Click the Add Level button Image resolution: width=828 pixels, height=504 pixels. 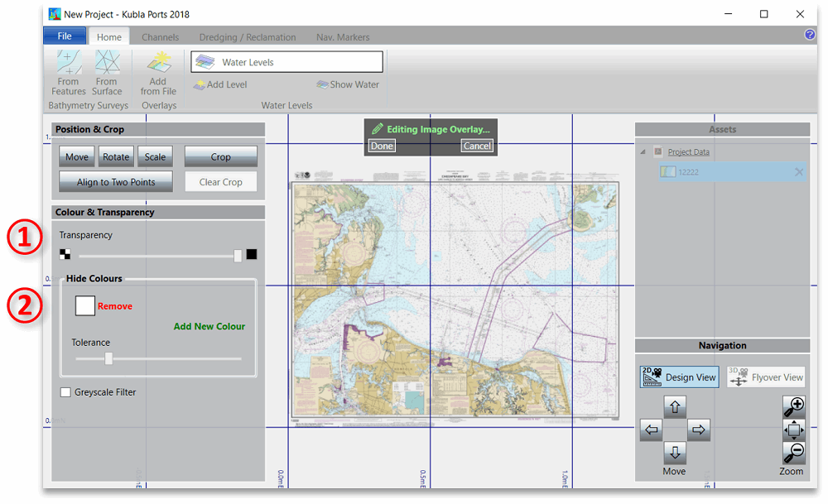click(x=220, y=84)
